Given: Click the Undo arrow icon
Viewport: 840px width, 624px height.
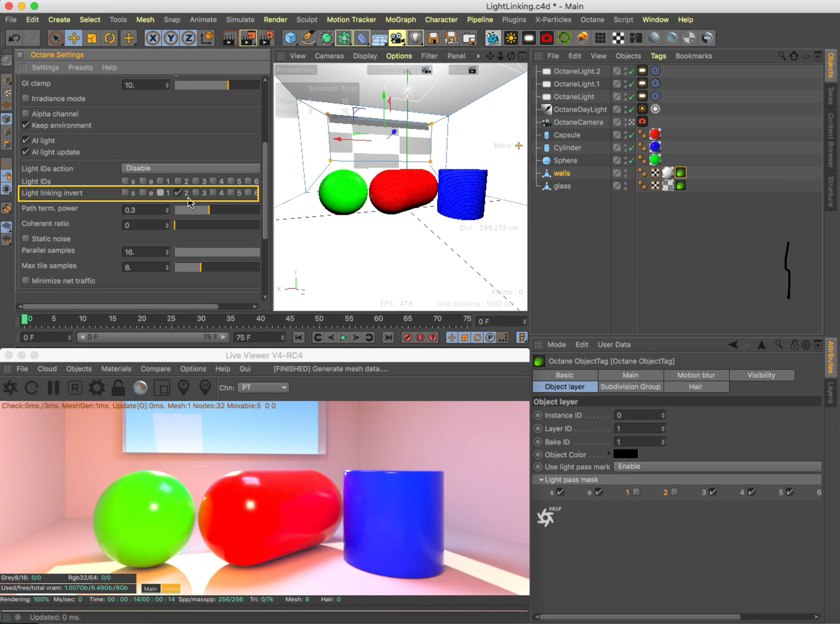Looking at the screenshot, I should [x=14, y=38].
